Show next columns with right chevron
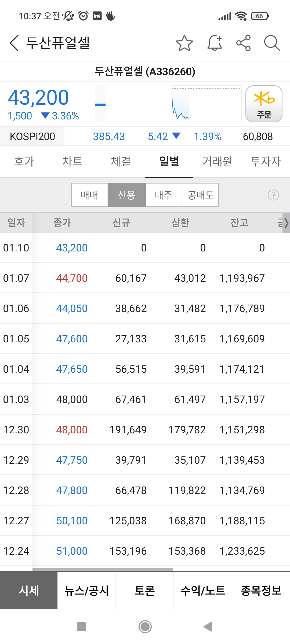The height and width of the screenshot is (644, 290). tap(286, 223)
